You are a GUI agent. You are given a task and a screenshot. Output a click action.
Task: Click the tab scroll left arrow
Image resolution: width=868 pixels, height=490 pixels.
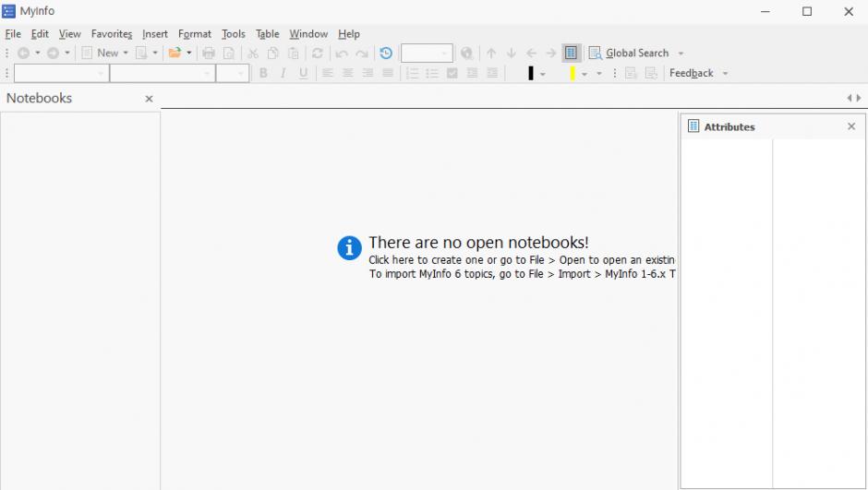point(850,98)
